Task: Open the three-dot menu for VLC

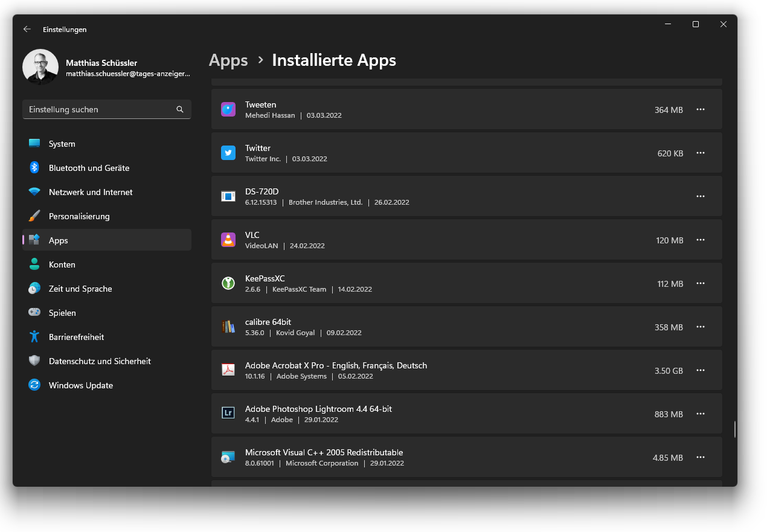Action: [701, 240]
